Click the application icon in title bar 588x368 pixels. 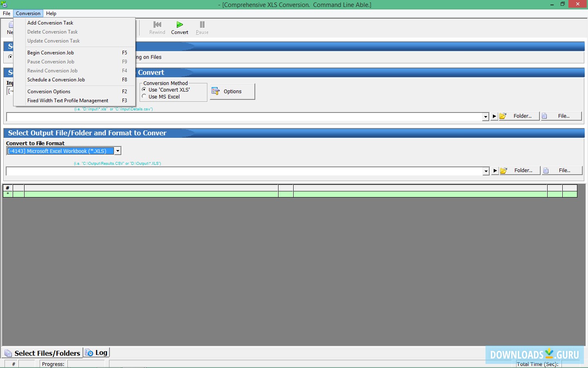click(4, 4)
